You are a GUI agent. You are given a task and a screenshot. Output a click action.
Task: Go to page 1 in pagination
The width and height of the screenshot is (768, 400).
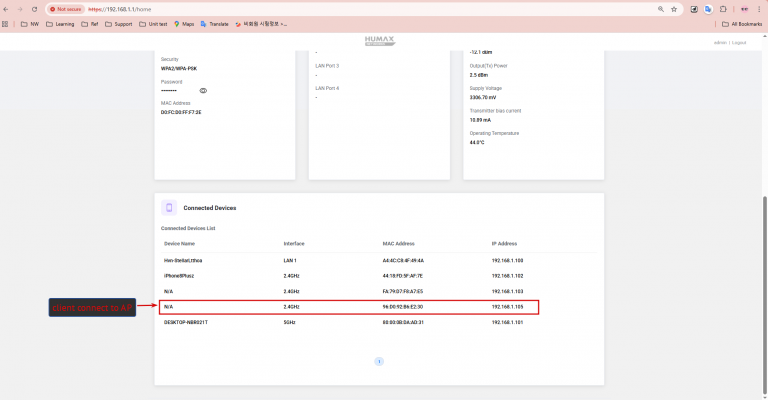coord(379,361)
